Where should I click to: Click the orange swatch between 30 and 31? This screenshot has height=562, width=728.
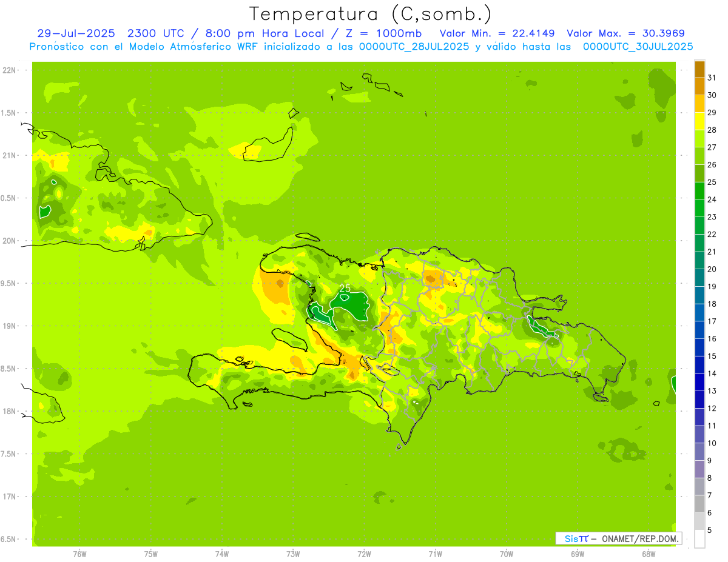699,86
